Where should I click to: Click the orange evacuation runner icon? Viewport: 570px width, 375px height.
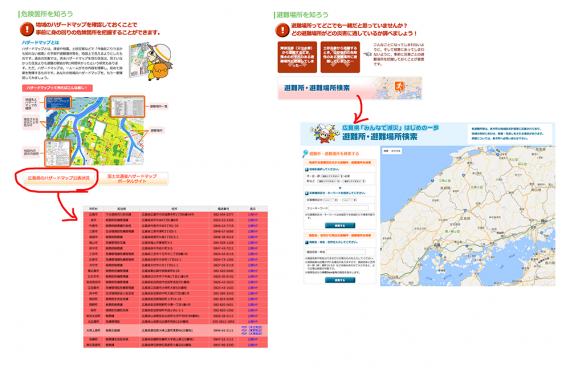(399, 86)
